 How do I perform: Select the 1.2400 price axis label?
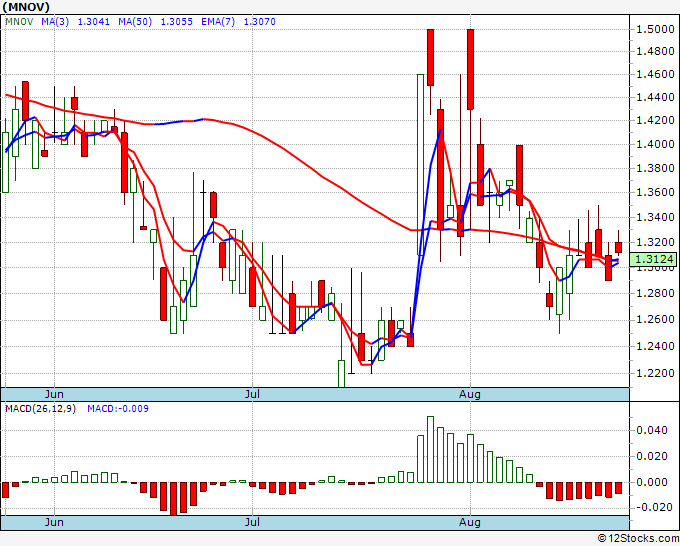tap(655, 347)
